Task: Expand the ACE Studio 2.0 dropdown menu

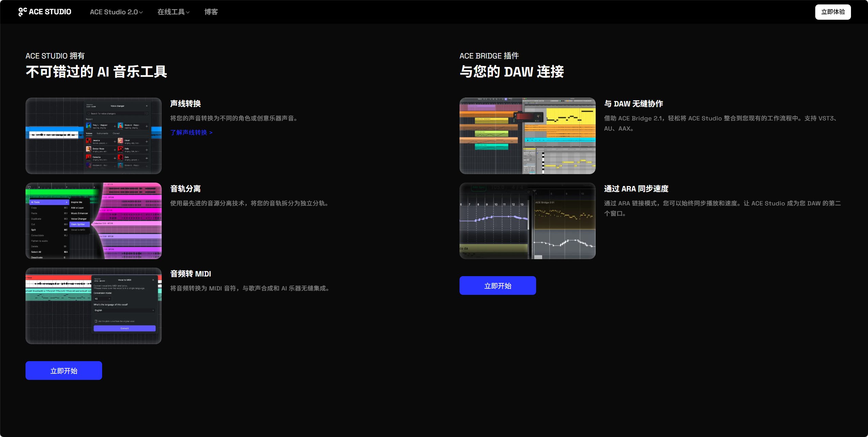Action: click(x=116, y=12)
